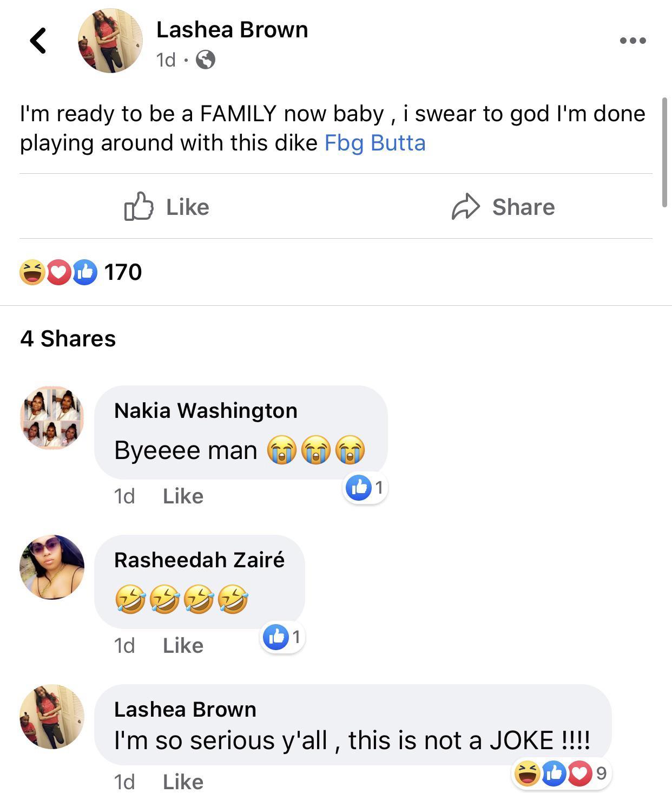Click the thumbs-up icon on the post
The width and height of the screenshot is (672, 793).
[x=139, y=206]
